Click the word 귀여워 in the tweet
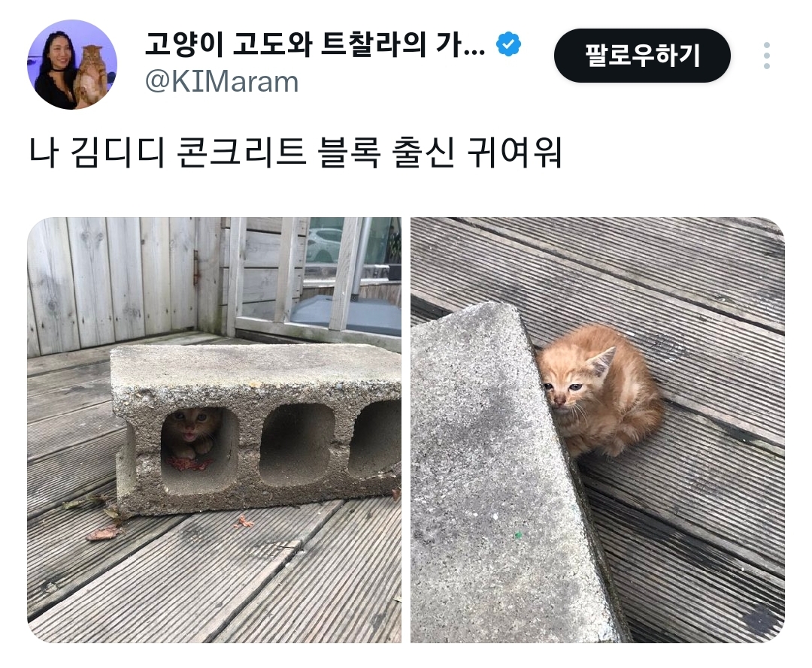The width and height of the screenshot is (812, 668). (514, 152)
